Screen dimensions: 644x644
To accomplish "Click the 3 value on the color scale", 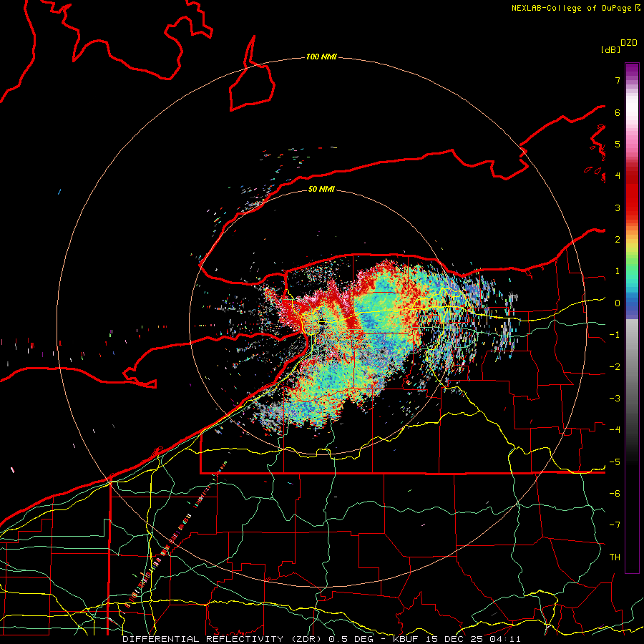I will click(618, 208).
